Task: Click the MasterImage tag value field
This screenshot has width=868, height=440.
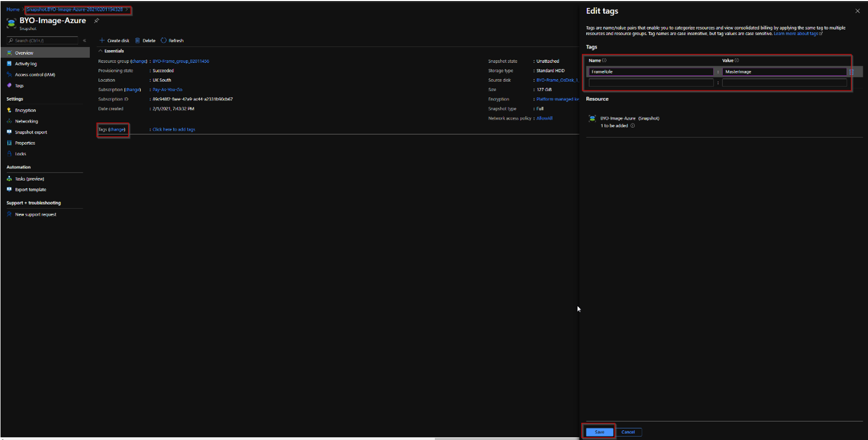Action: click(785, 72)
